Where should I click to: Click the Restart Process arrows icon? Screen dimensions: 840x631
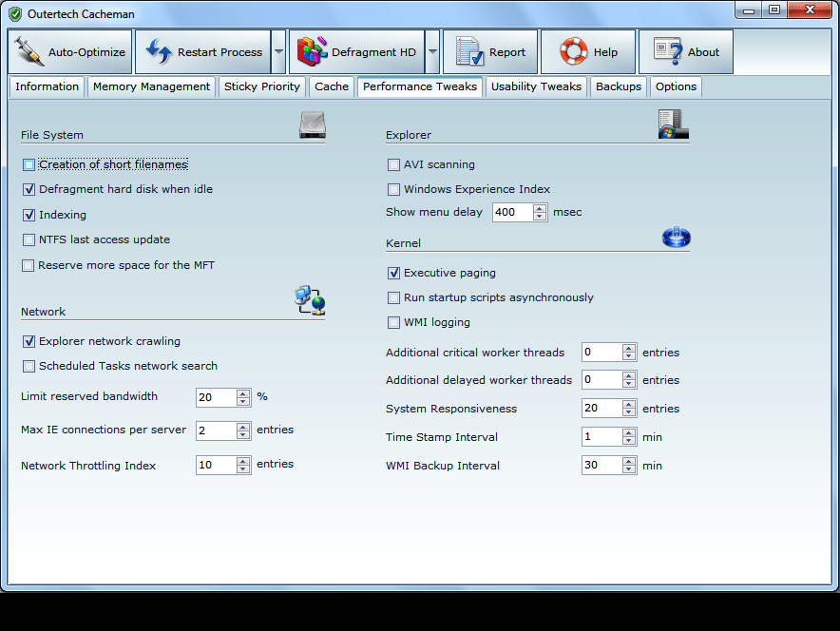click(x=159, y=52)
